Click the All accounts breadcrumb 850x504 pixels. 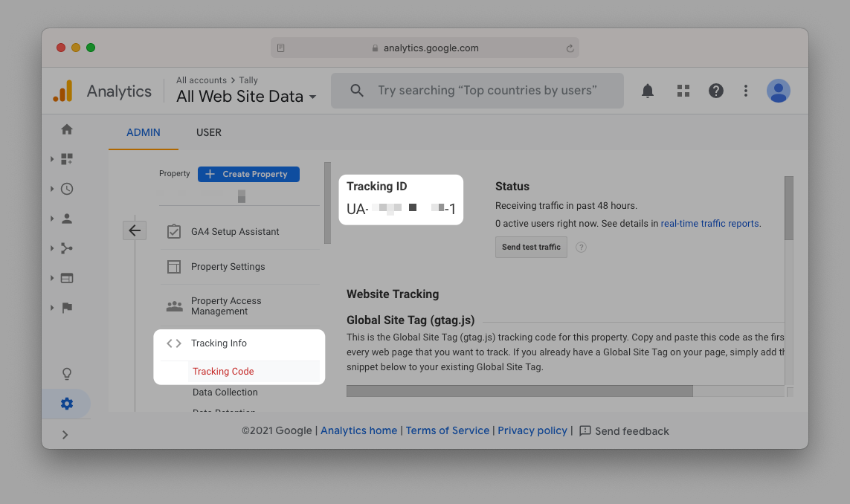pos(201,80)
